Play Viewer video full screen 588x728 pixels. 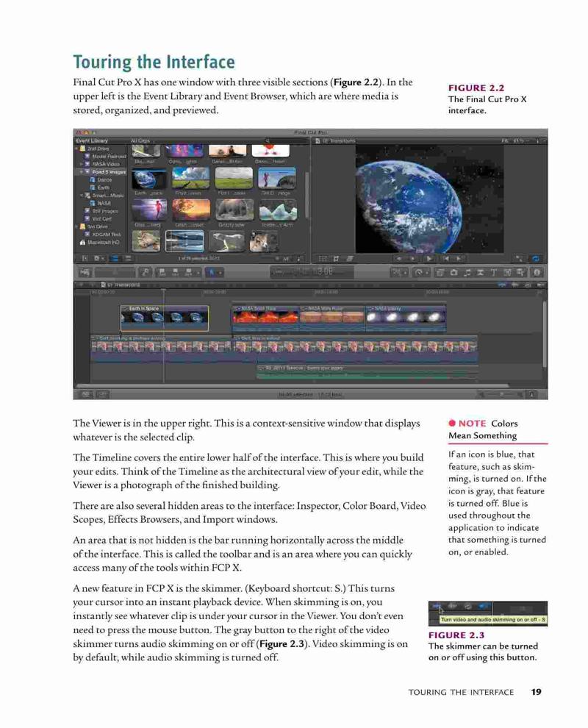tap(520, 259)
